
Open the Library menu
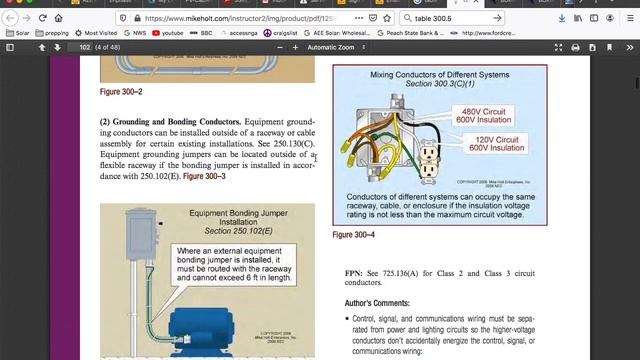(578, 18)
